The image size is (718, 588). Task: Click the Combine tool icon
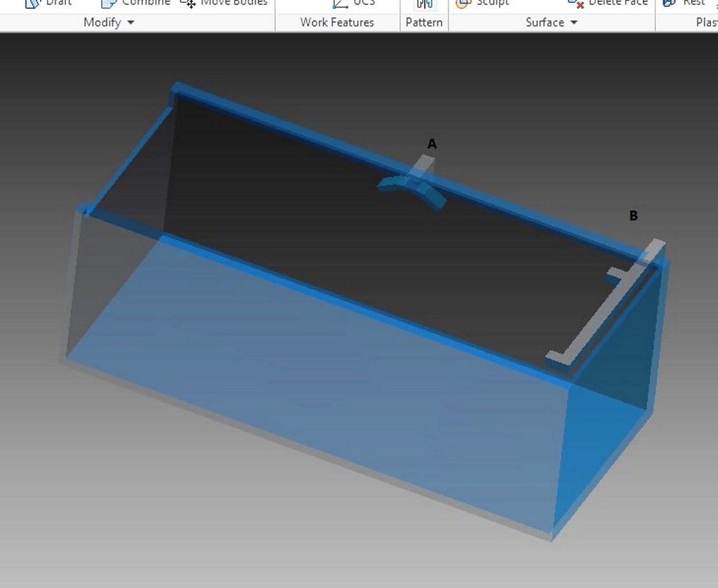[x=109, y=3]
